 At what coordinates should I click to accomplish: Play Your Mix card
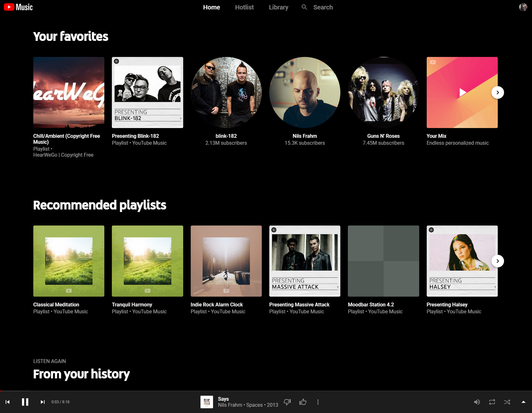pos(462,93)
